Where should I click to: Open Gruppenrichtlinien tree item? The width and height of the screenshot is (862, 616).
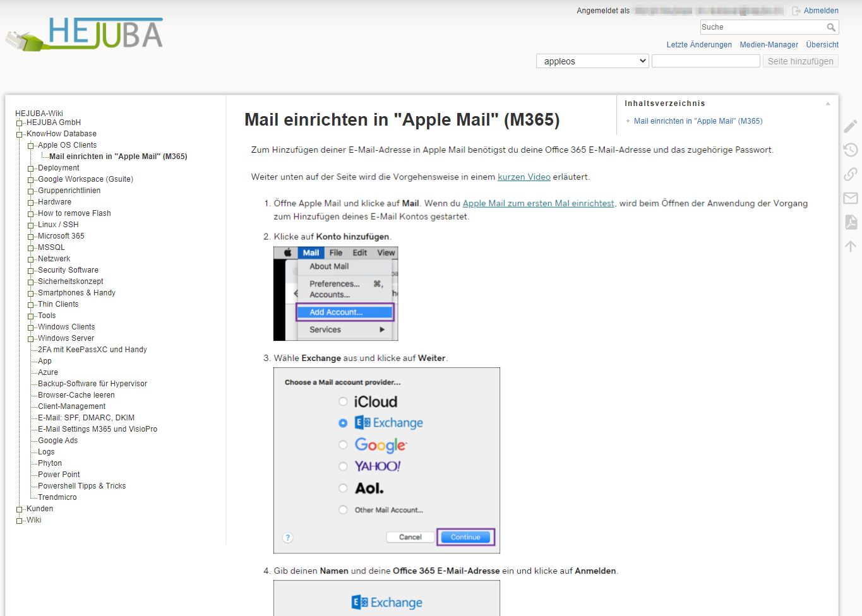[69, 191]
